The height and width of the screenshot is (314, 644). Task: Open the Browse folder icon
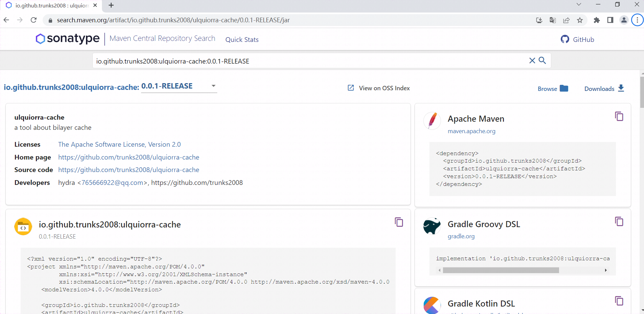point(564,88)
